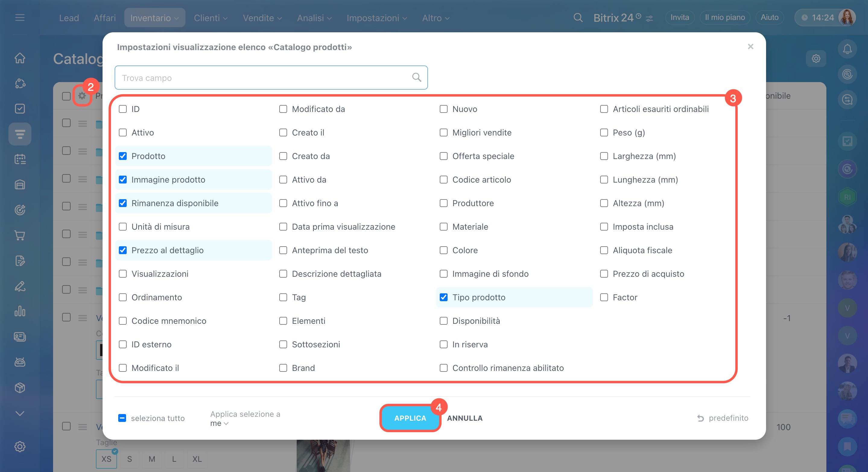This screenshot has height=472, width=868.
Task: Open calendar icon in left sidebar
Action: [20, 159]
